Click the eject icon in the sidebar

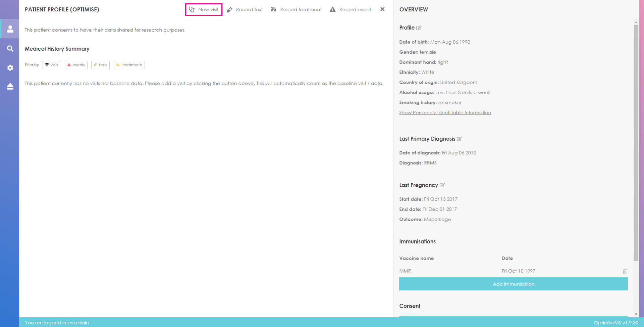[10, 87]
